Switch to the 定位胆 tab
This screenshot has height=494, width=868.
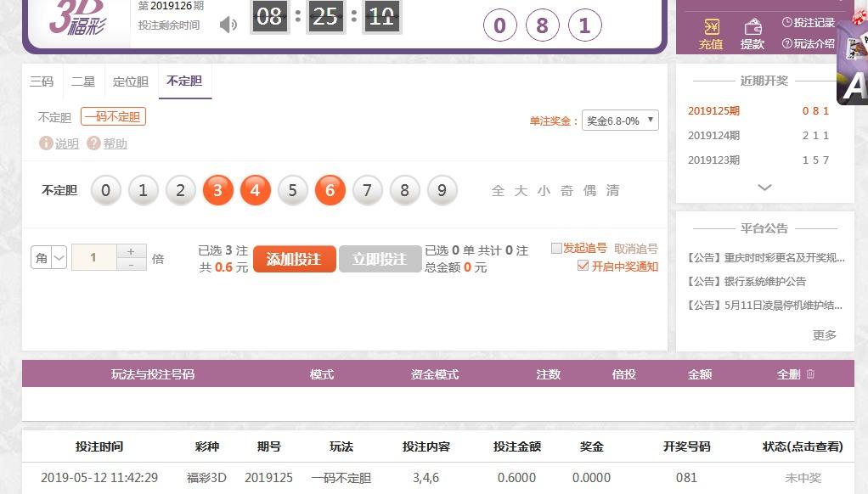(131, 81)
